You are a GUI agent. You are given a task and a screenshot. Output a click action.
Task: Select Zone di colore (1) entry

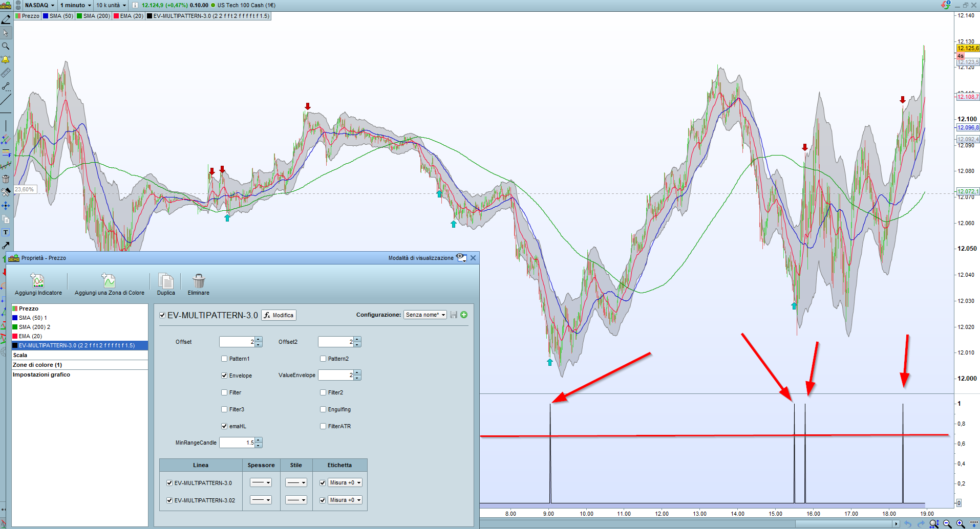coord(80,365)
